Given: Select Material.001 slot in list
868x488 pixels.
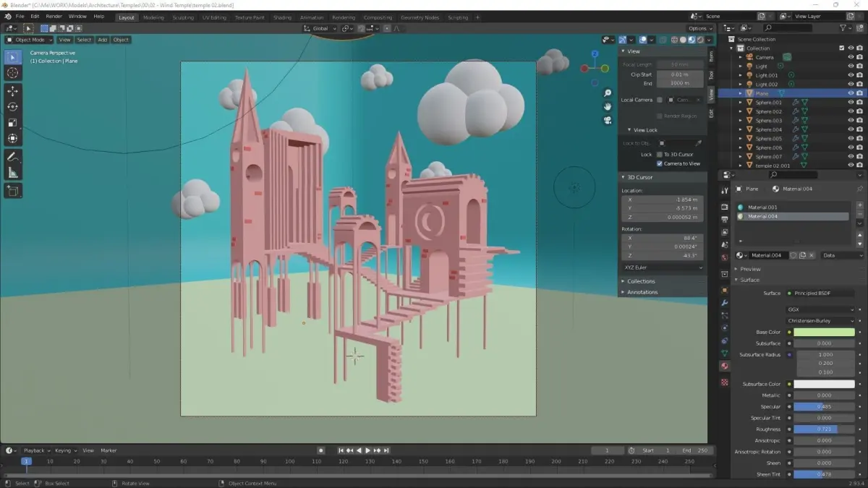Looking at the screenshot, I should pos(793,207).
